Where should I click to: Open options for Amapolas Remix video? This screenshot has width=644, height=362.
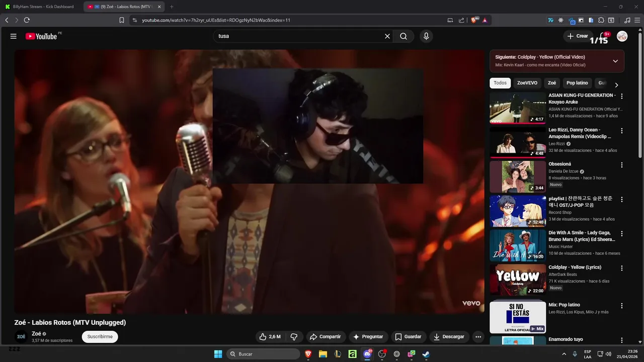pyautogui.click(x=621, y=131)
